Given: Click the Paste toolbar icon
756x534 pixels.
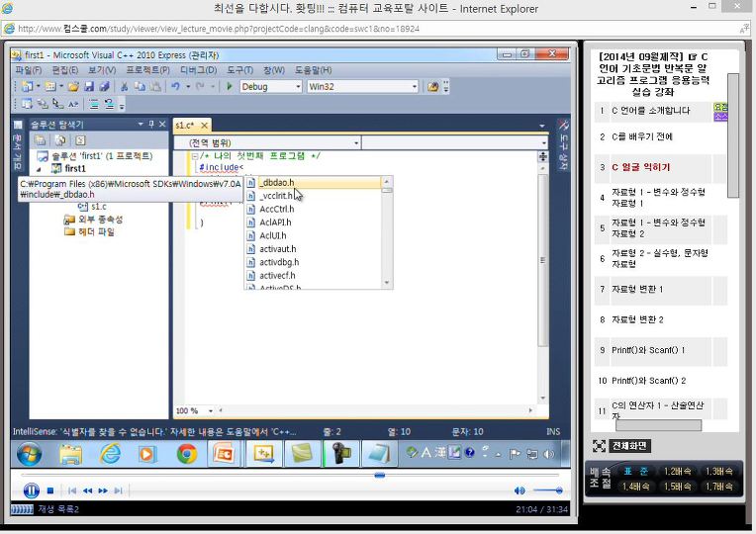Looking at the screenshot, I should pyautogui.click(x=155, y=87).
